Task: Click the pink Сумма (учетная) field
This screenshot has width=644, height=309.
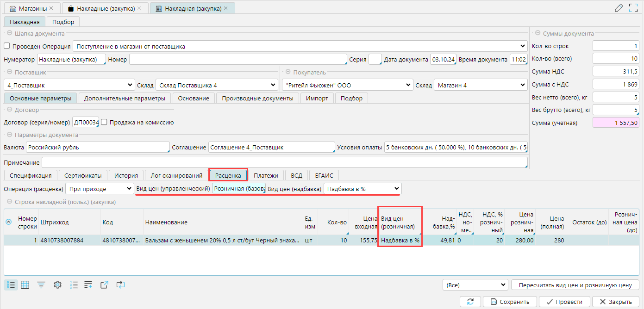Action: [x=616, y=123]
